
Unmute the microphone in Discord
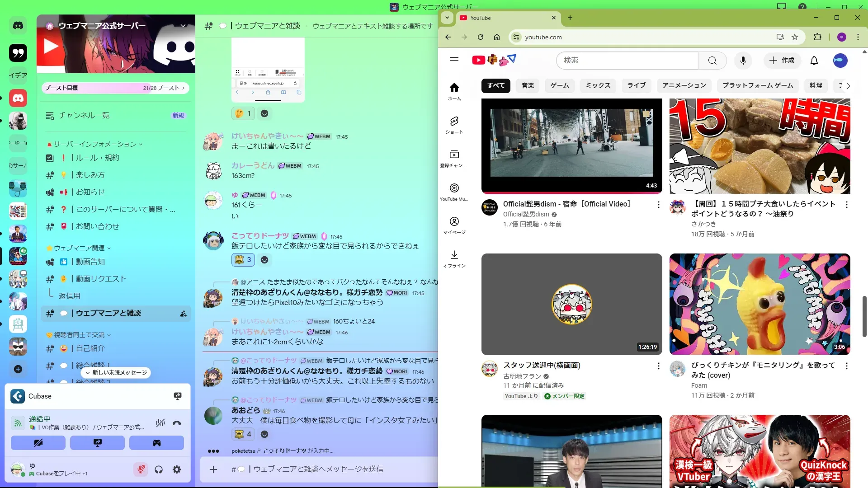(x=141, y=469)
